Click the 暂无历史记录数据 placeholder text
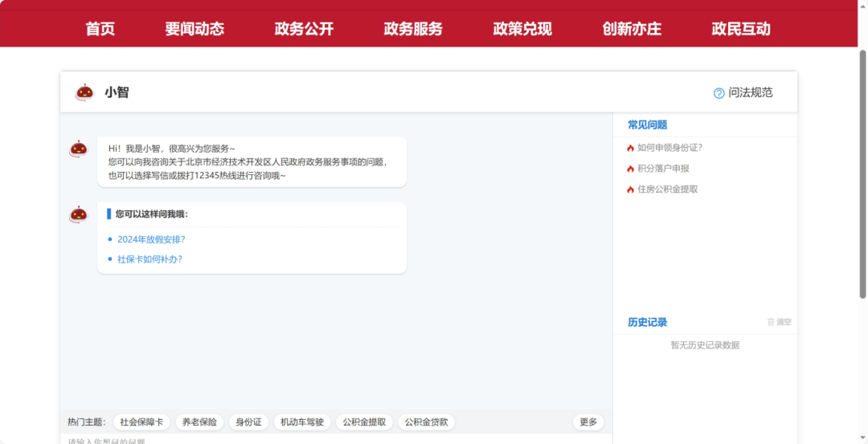The image size is (868, 444). (705, 345)
